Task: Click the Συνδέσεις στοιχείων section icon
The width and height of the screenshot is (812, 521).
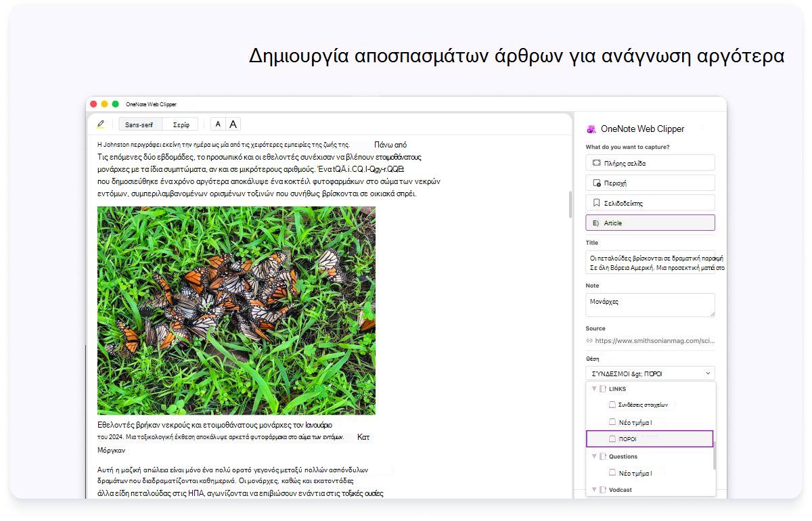Action: click(612, 405)
